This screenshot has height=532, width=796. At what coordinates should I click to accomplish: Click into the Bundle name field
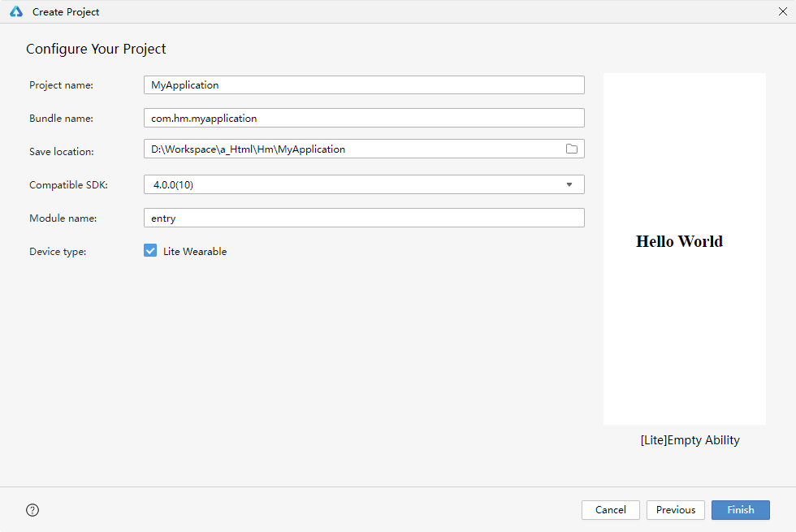(x=363, y=118)
